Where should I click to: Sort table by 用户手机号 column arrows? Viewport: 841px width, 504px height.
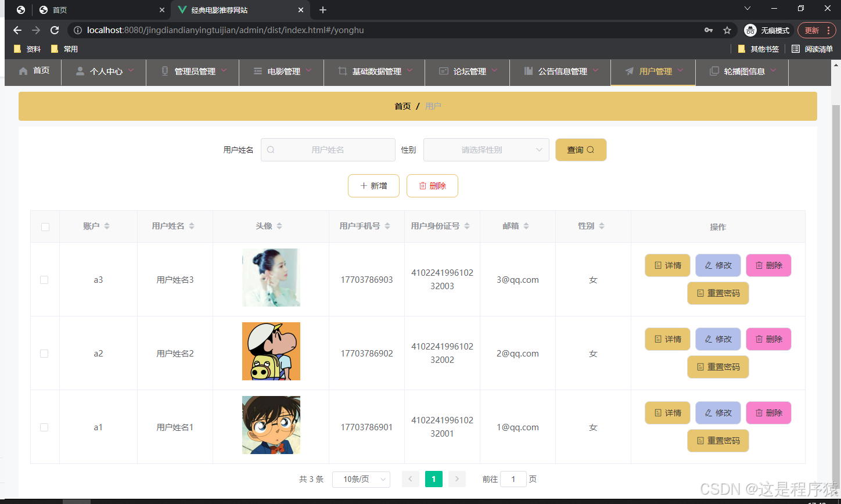click(387, 226)
